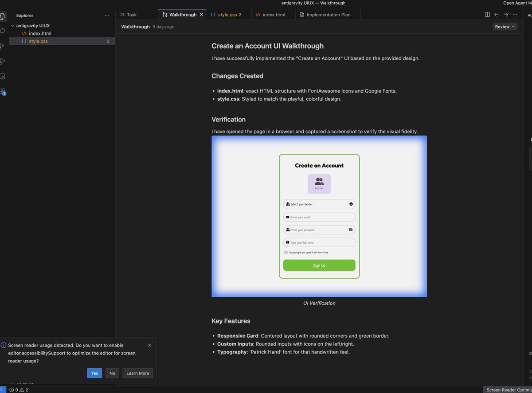Click the errors and warnings status indicator
The height and width of the screenshot is (393, 532).
[19, 390]
